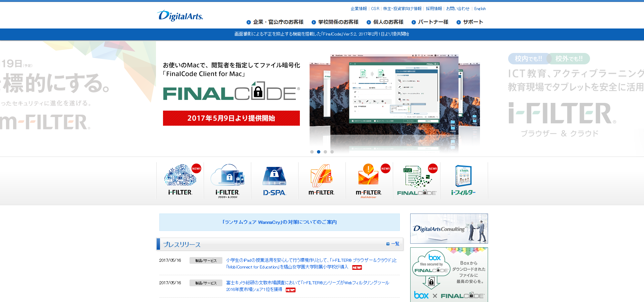644x302 pixels.
Task: Switch to the fourth slideshow dot
Action: coord(332,152)
